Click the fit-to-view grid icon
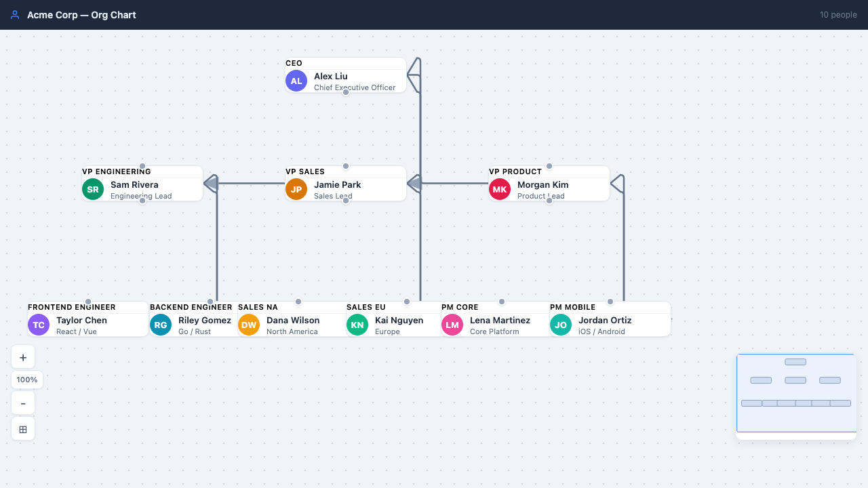868x488 pixels. click(x=23, y=428)
